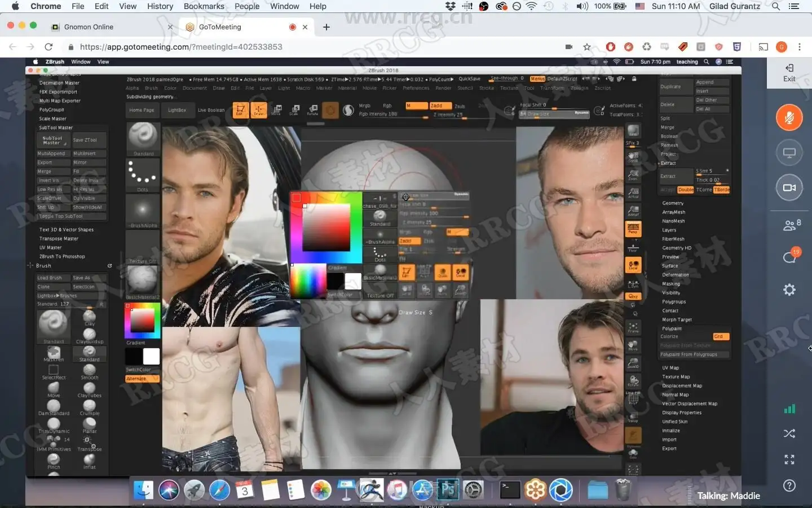Click the shuffle arrows icon in sidebar
The image size is (812, 508).
pyautogui.click(x=789, y=433)
